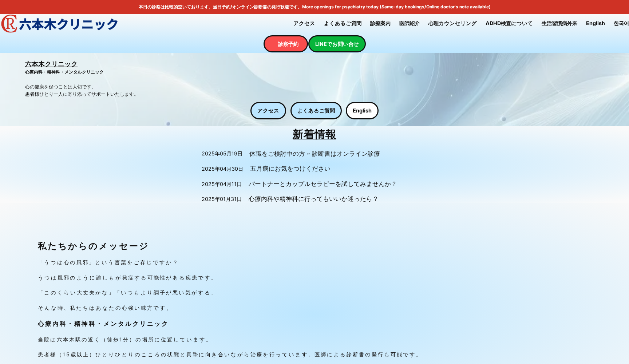The image size is (629, 364).
Task: Open the 生活習慣病外来 navigation item
Action: point(559,23)
